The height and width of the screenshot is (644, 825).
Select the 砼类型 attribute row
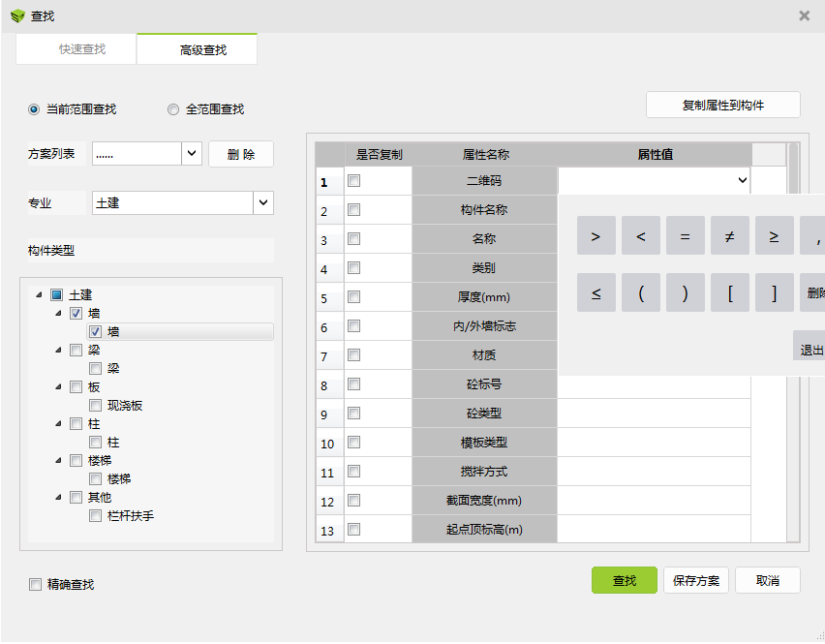point(484,413)
